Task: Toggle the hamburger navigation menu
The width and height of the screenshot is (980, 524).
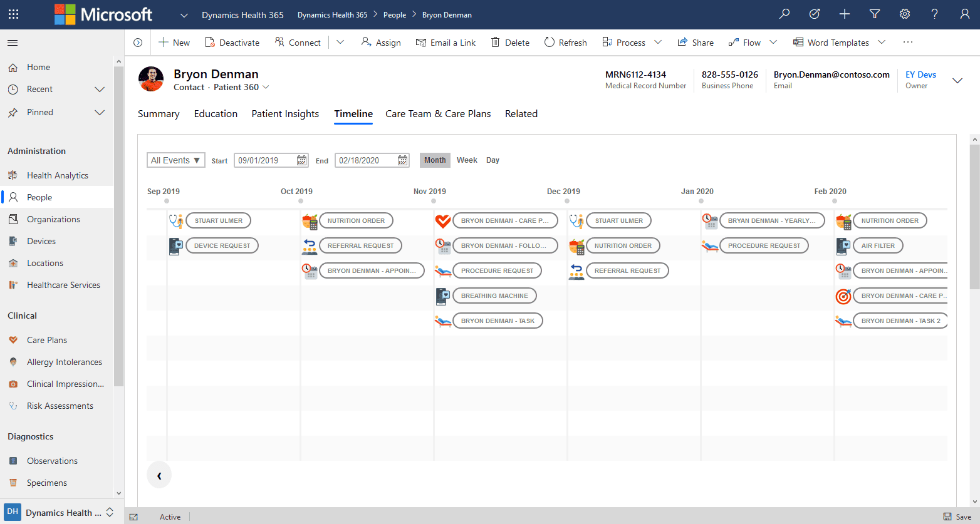Action: click(x=13, y=43)
